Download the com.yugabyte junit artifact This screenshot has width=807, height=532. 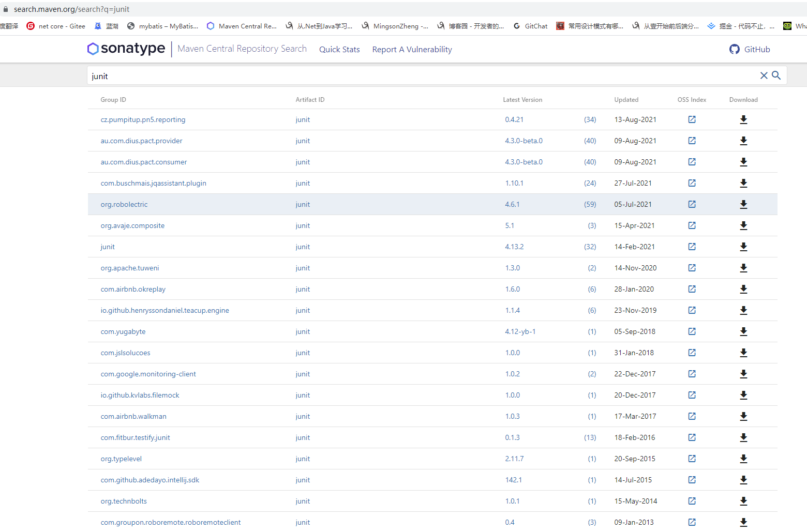[x=743, y=331]
